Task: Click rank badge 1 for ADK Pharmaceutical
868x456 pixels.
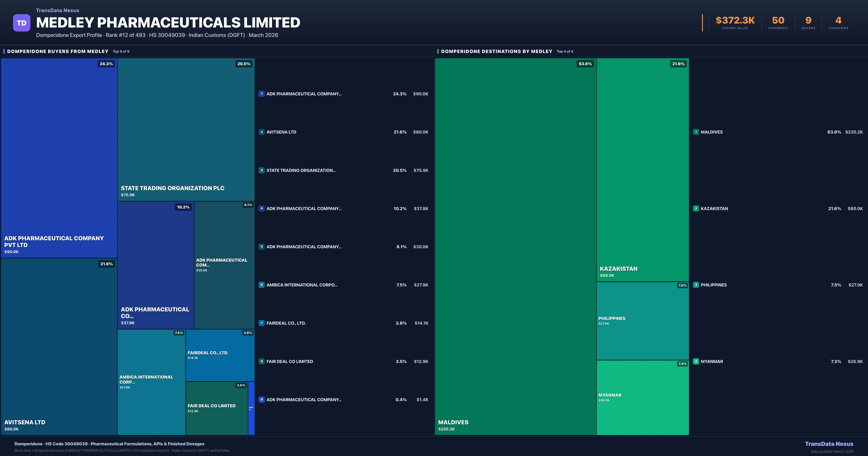Action: click(261, 94)
